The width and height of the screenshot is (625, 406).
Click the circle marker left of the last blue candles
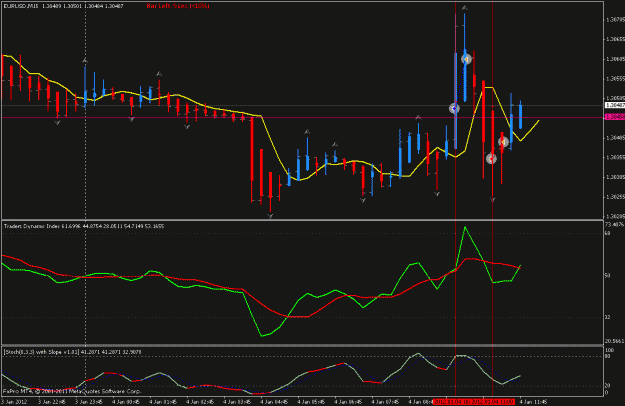coord(503,141)
